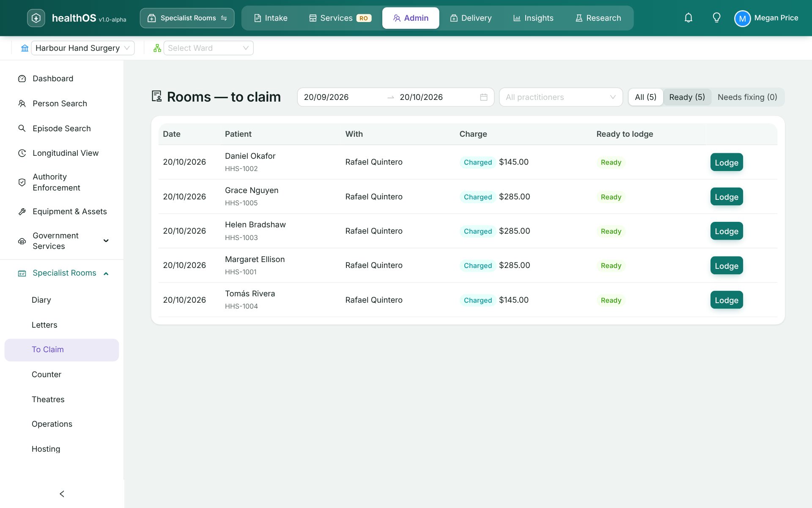Open Harbour Hand Surgery facility dropdown

tap(83, 48)
